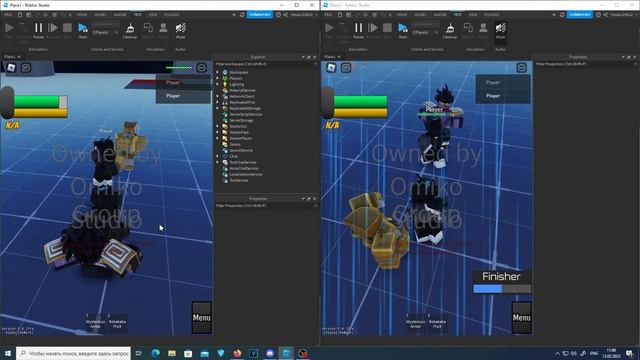Image resolution: width=640 pixels, height=360 pixels.
Task: Open the Roblox menu icon in right game viewport
Action: [x=331, y=67]
